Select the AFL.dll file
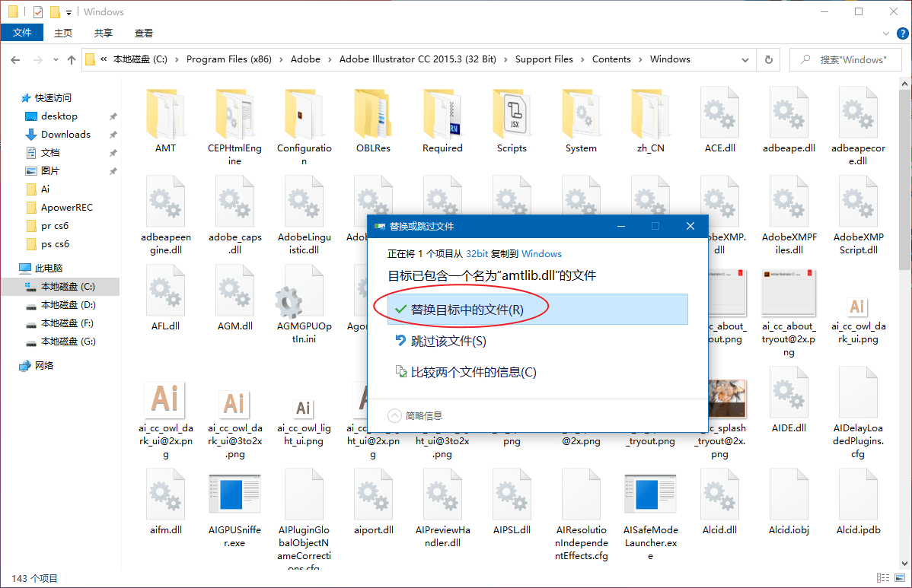 click(x=165, y=298)
